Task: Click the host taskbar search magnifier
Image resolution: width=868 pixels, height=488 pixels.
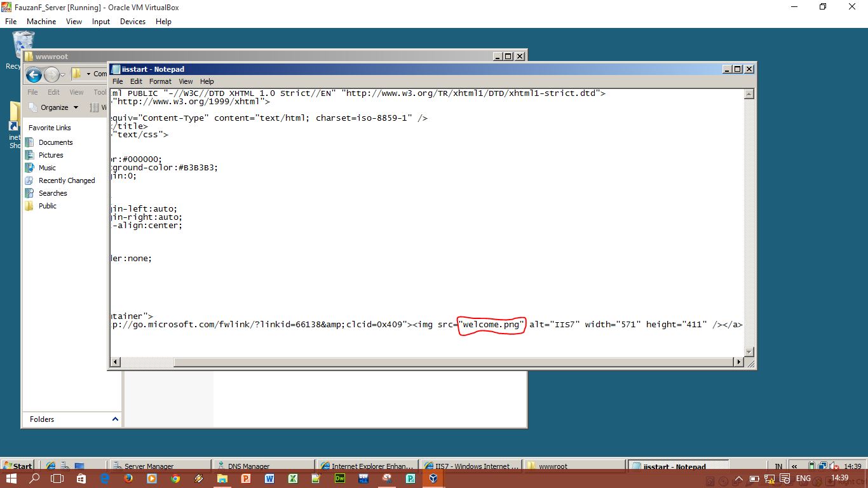Action: click(35, 478)
